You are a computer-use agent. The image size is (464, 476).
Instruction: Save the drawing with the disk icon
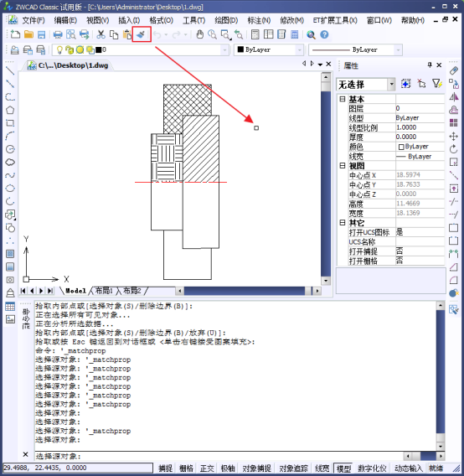(x=41, y=34)
